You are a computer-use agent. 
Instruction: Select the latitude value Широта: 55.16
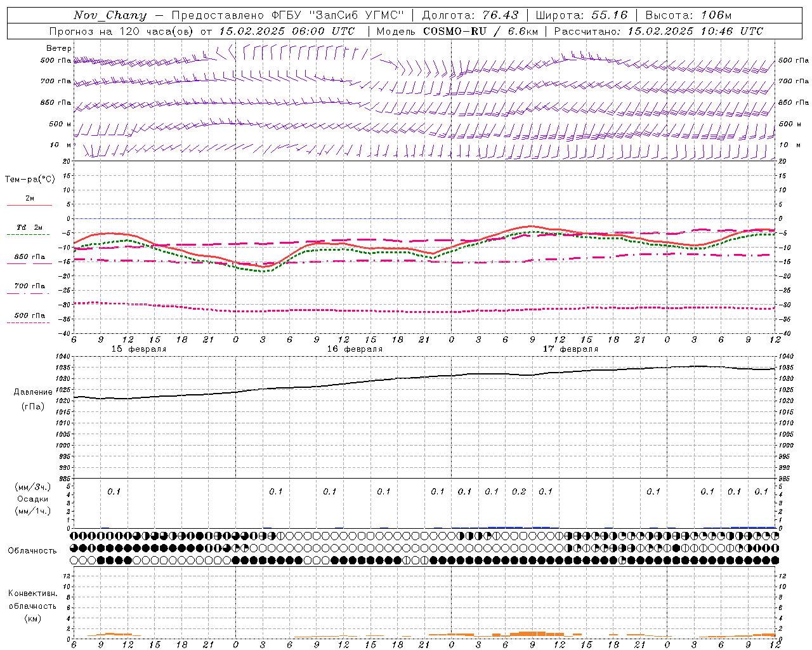pyautogui.click(x=582, y=15)
